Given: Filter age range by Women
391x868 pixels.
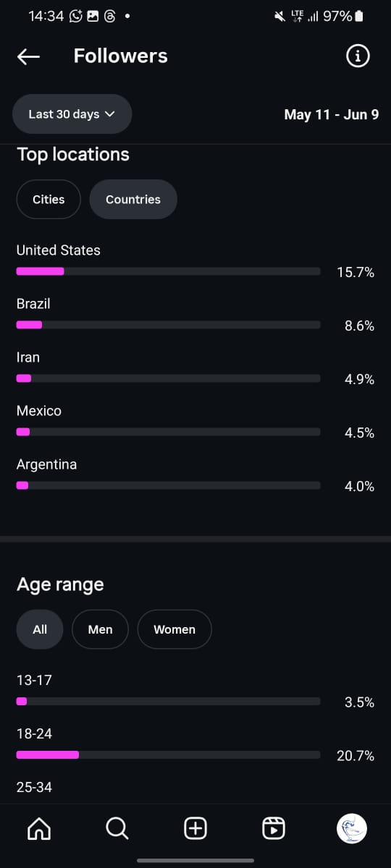Looking at the screenshot, I should 175,629.
